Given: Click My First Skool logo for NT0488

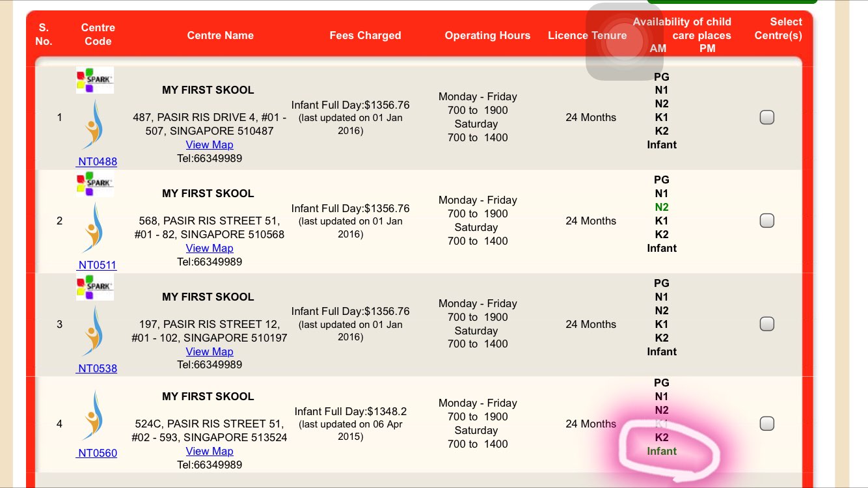Looking at the screenshot, I should (94, 125).
